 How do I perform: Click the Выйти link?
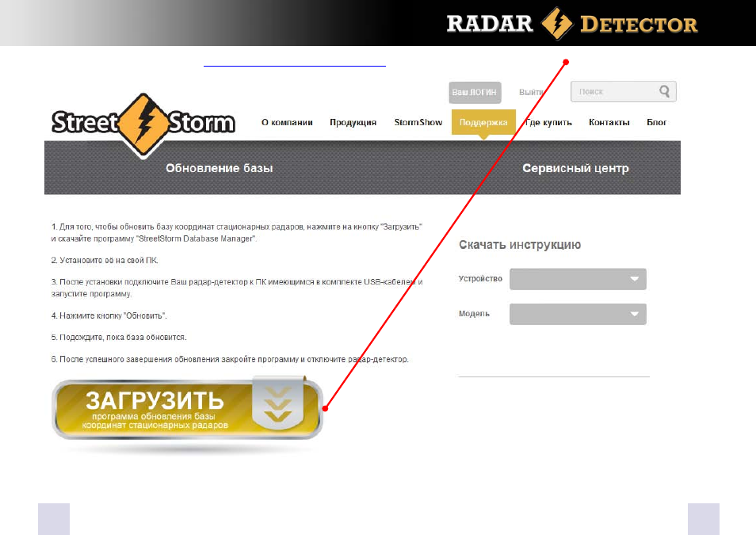tap(531, 92)
